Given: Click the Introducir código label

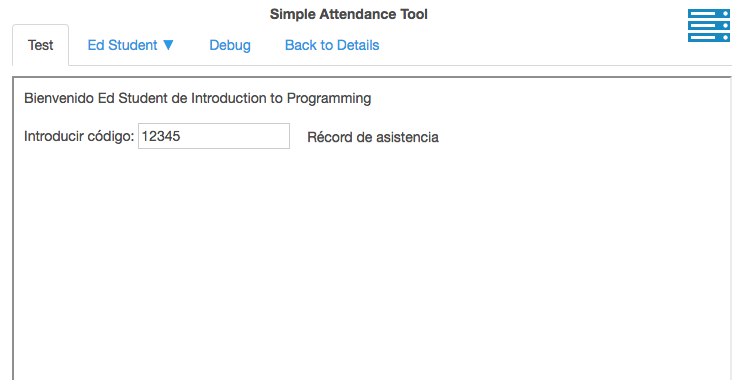Looking at the screenshot, I should coord(79,136).
